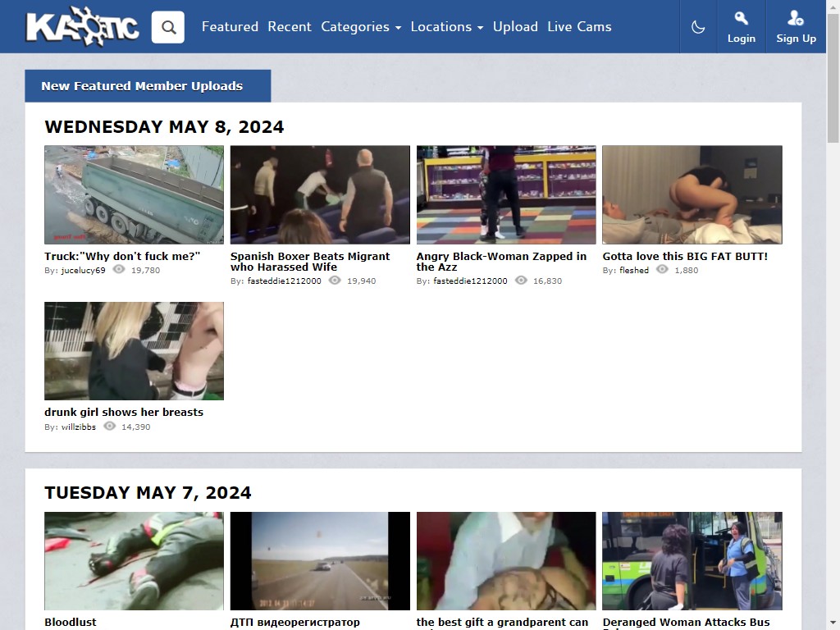Click the Kaotic logo
This screenshot has width=840, height=630.
click(x=83, y=26)
